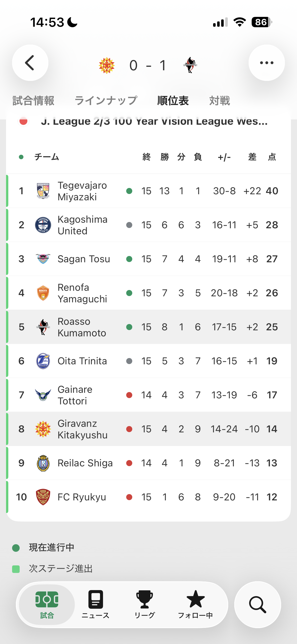Image resolution: width=297 pixels, height=644 pixels.
Task: Tap the Giravanz Kitakyushu crest in score header
Action: click(x=107, y=66)
